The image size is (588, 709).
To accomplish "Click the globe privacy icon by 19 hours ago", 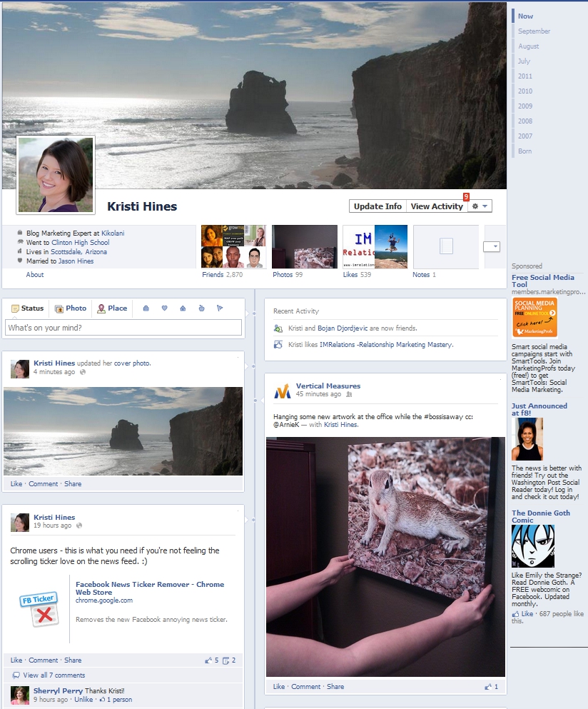I will 79,526.
